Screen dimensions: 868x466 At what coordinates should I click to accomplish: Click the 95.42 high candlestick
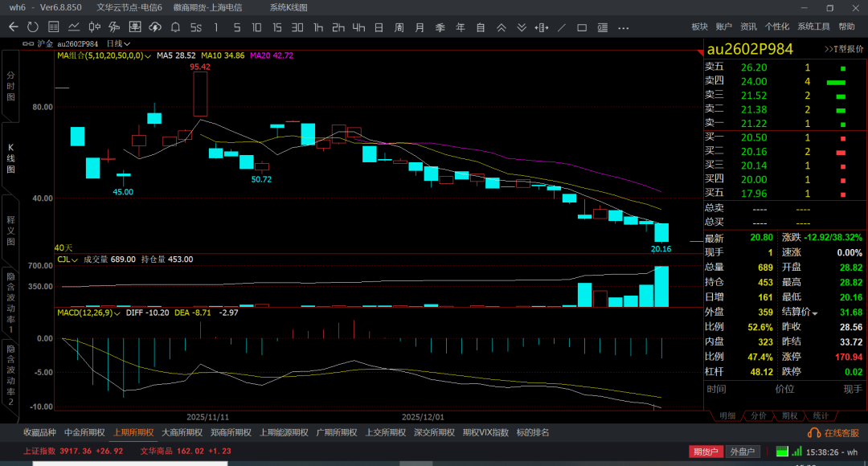pyautogui.click(x=200, y=95)
